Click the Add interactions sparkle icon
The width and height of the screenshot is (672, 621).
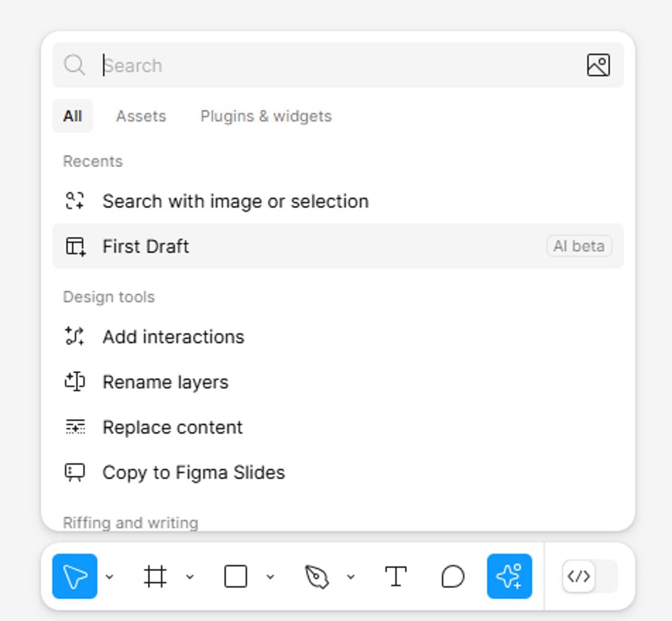(74, 336)
